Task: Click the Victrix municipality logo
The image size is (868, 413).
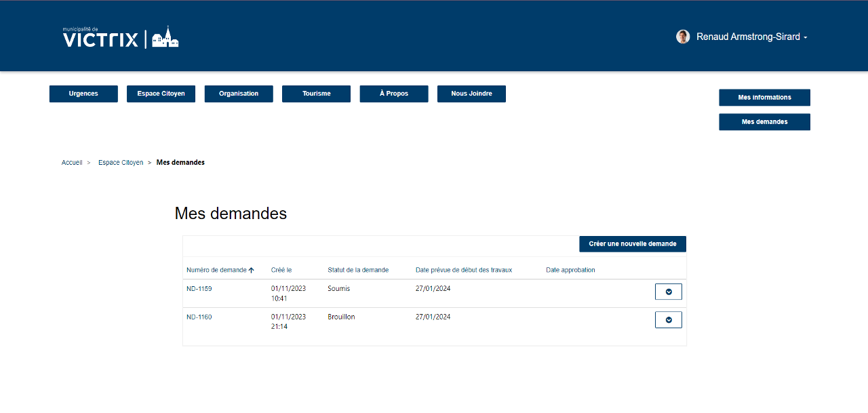Action: coord(121,37)
